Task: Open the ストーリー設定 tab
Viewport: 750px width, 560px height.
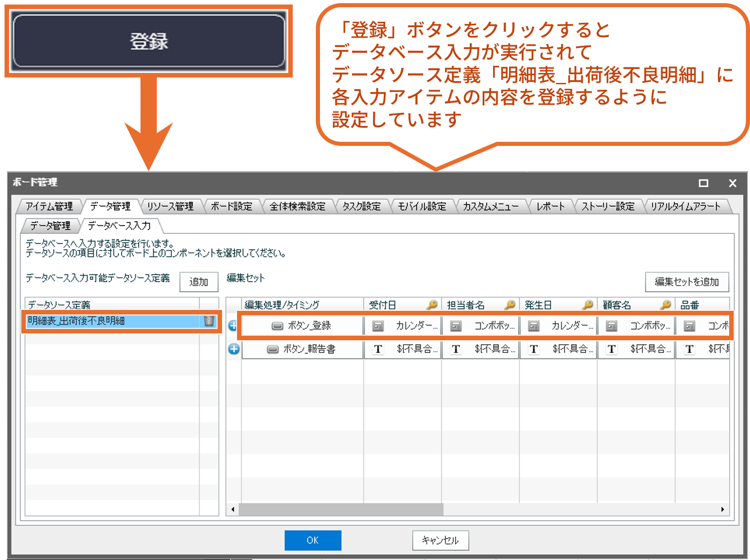Action: pos(608,207)
